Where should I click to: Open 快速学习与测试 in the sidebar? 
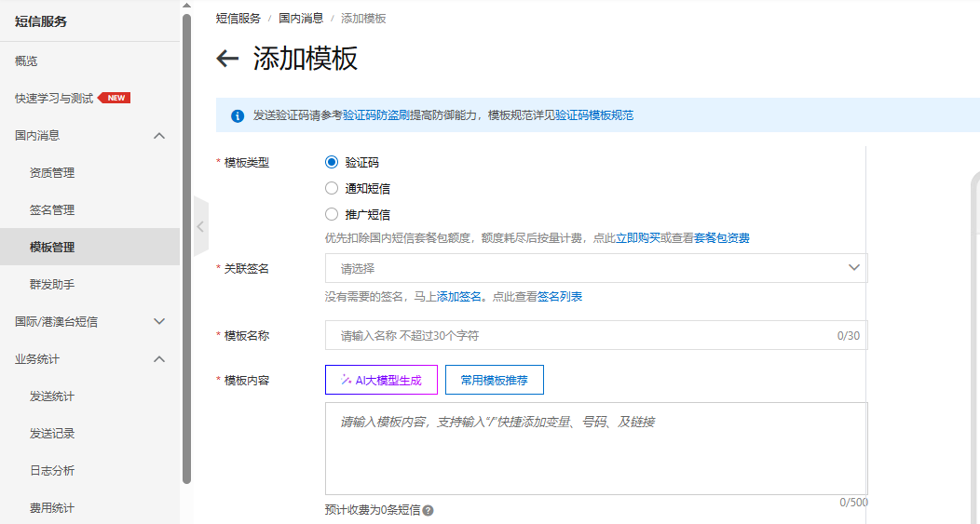pyautogui.click(x=54, y=98)
